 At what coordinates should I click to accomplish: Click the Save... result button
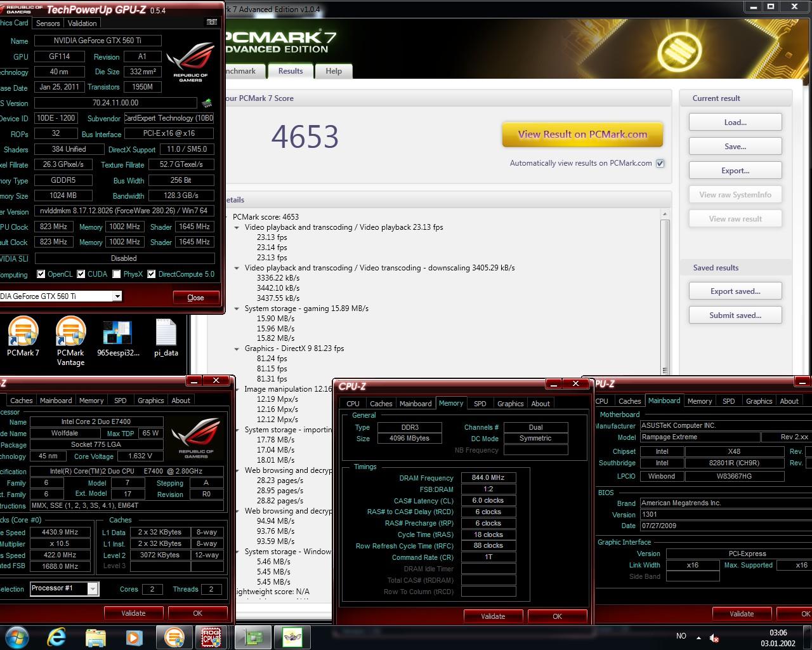(735, 147)
